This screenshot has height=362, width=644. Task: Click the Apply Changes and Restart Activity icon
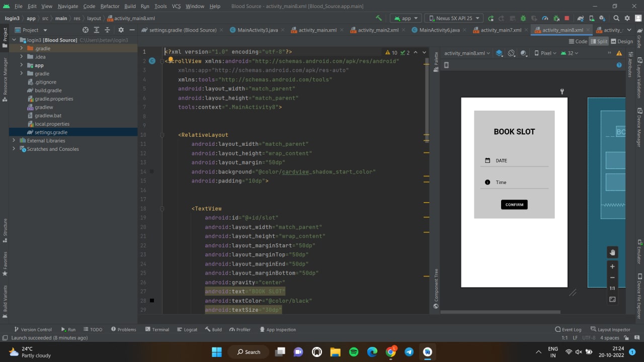(501, 18)
